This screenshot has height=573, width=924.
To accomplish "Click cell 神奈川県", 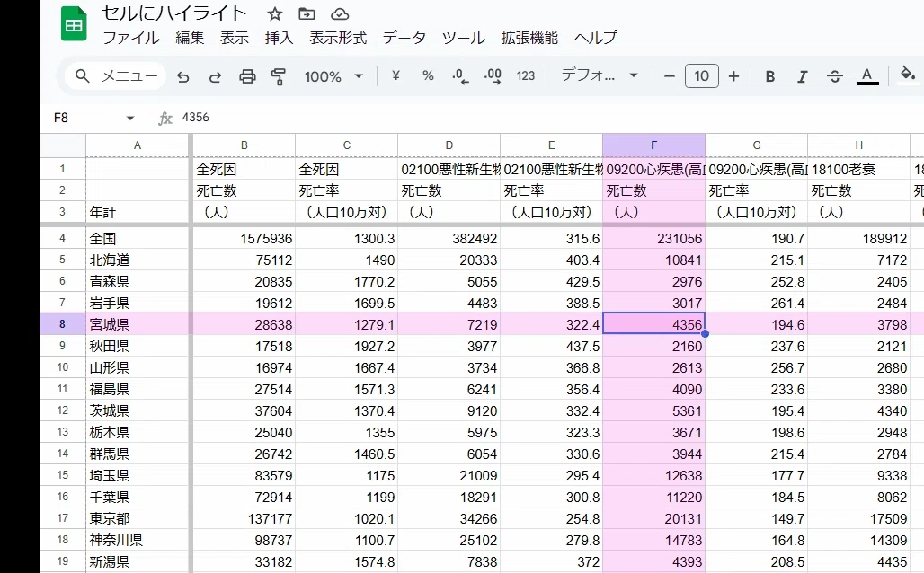I will [138, 540].
